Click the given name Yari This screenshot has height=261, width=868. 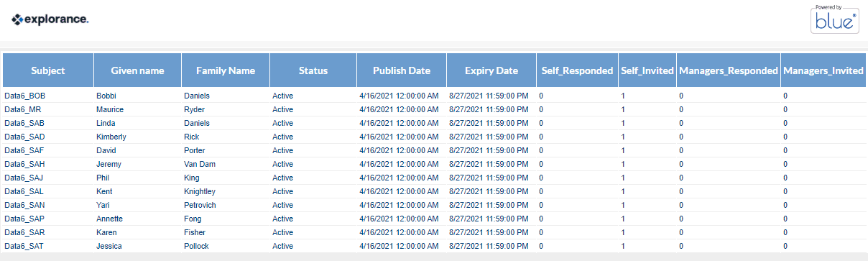coord(103,205)
